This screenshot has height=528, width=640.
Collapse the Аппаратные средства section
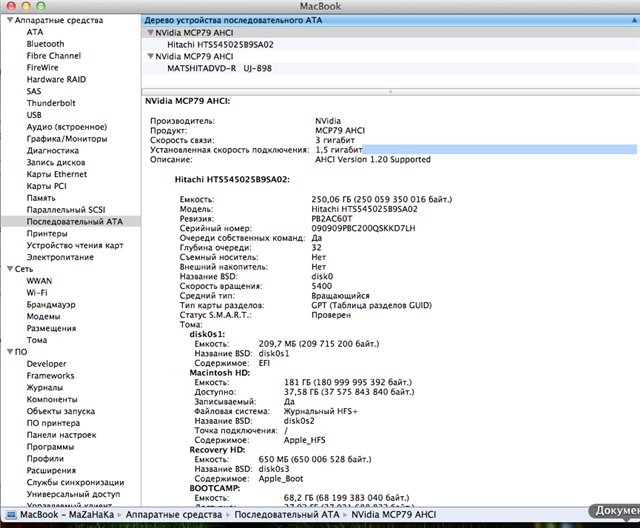(x=10, y=20)
